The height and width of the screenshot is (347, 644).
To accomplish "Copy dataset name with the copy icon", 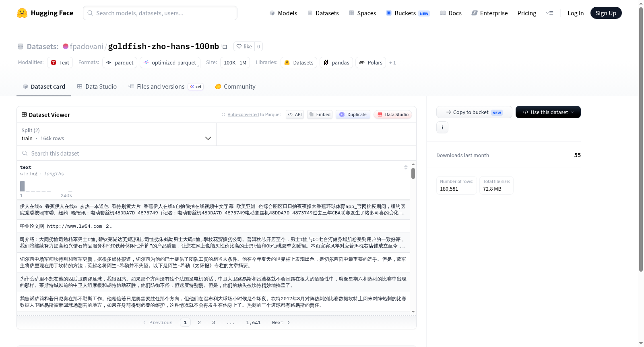I will [225, 46].
